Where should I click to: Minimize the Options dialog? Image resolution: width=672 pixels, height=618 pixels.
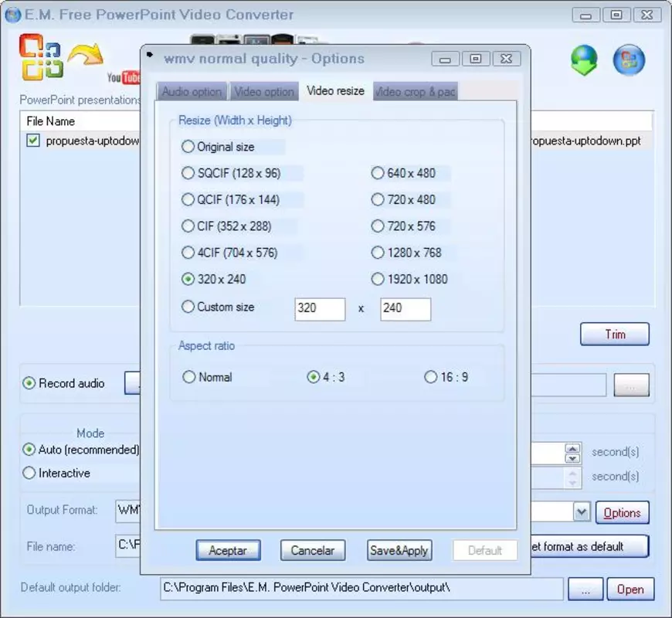(445, 59)
